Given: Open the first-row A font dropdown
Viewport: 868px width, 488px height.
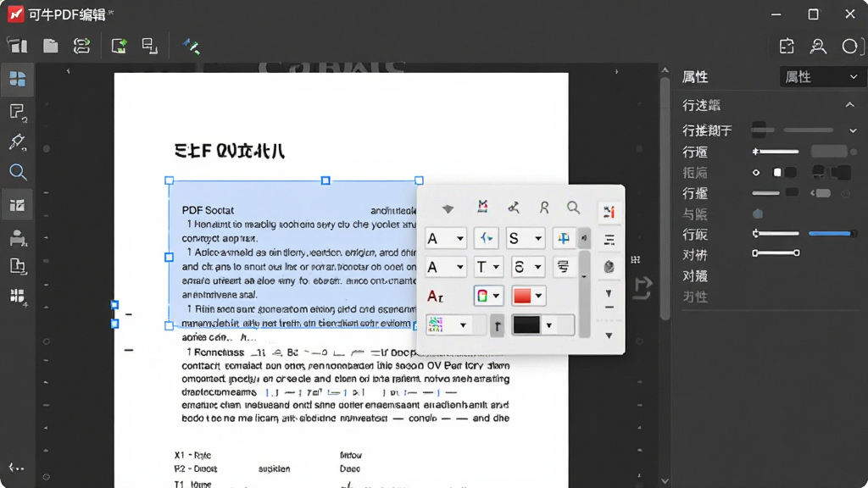Looking at the screenshot, I should coord(446,238).
